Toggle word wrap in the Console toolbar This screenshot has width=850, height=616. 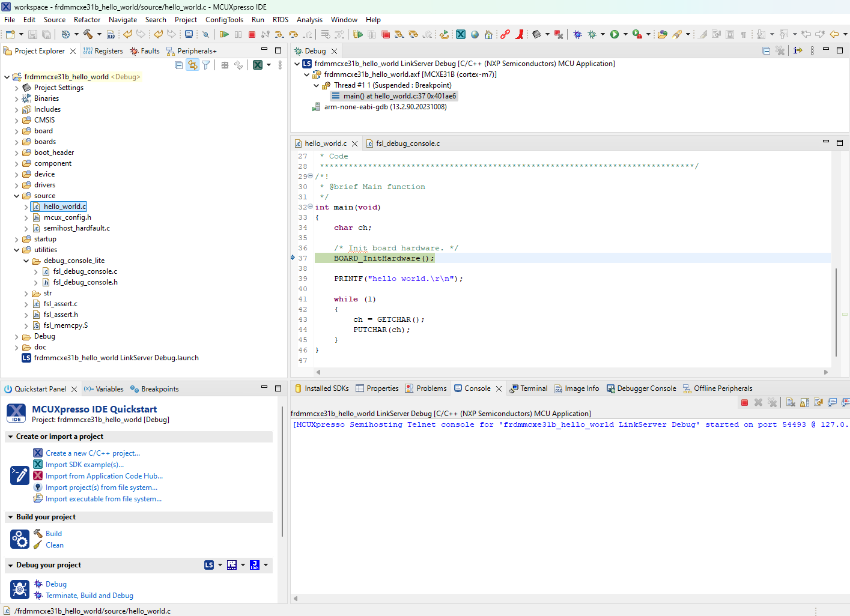click(818, 402)
